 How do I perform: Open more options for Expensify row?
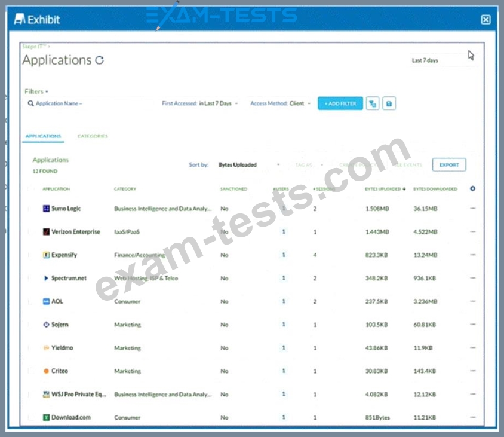[472, 255]
